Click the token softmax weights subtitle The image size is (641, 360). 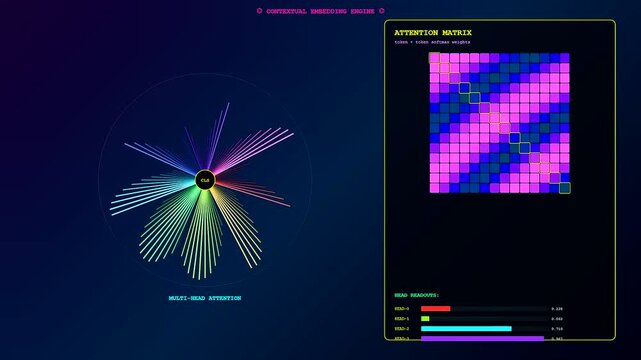tap(432, 42)
